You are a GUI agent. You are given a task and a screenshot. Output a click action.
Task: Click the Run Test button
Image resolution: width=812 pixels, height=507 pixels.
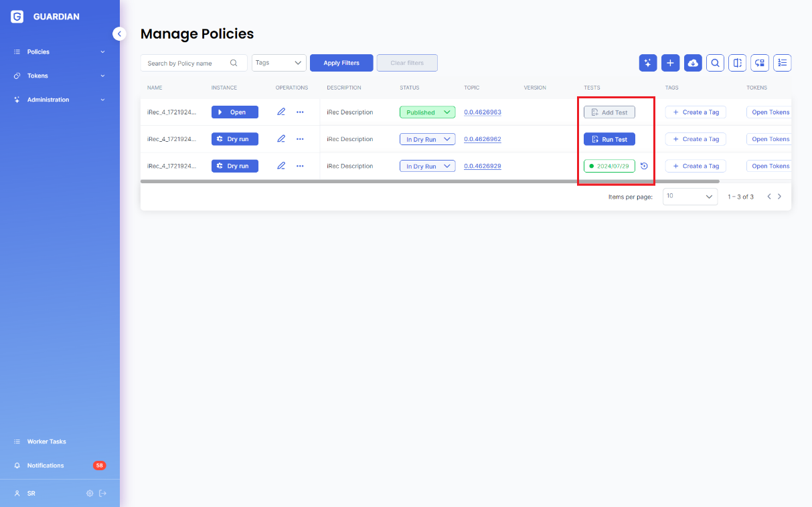[609, 139]
